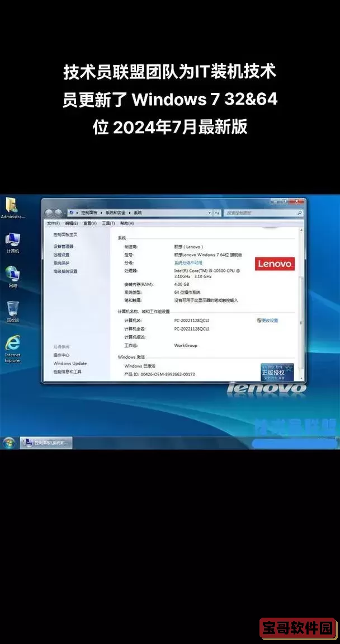Select the 联想 ( Lenovo ) manufacturer text
This screenshot has height=644, width=340.
pos(189,247)
